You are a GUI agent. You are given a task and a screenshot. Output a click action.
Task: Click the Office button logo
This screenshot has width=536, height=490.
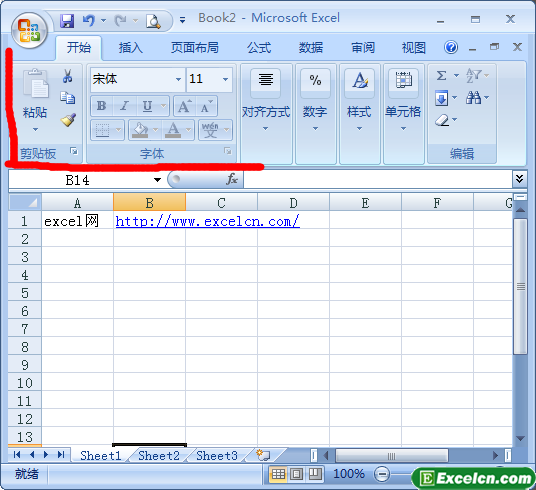[29, 31]
